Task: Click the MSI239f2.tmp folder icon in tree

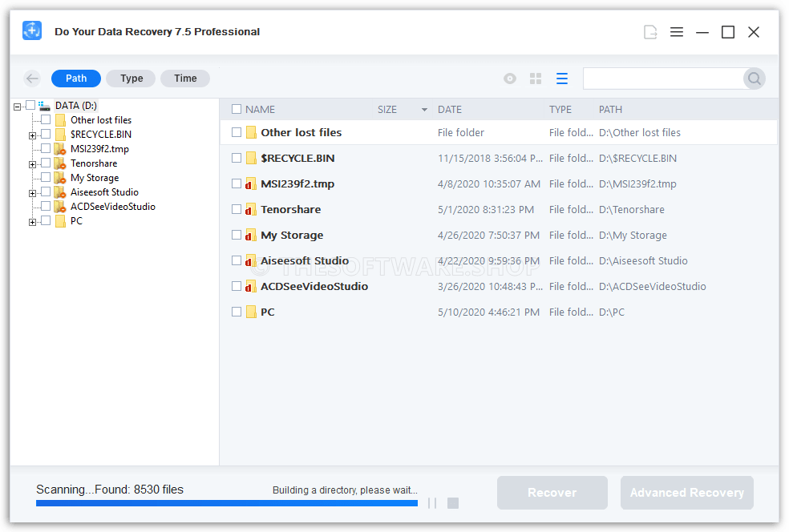Action: (60, 149)
